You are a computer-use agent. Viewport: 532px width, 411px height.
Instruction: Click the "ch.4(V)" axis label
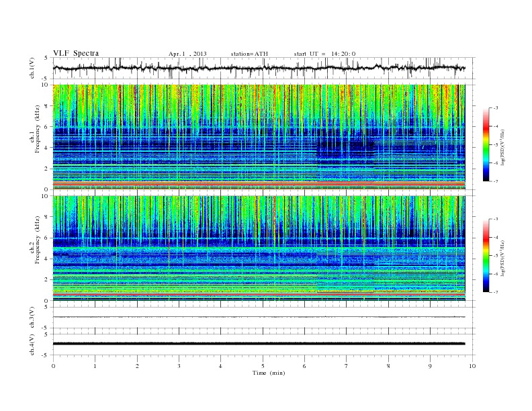(32, 345)
